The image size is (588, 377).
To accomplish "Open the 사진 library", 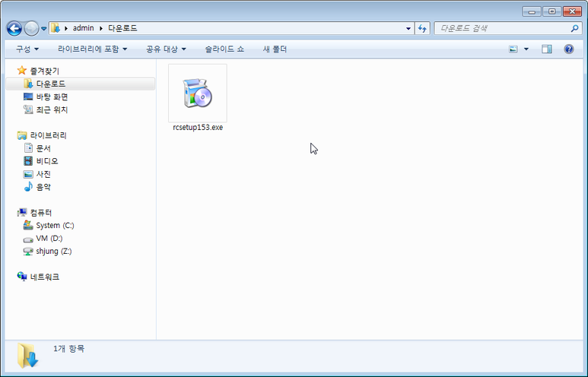I will point(43,174).
